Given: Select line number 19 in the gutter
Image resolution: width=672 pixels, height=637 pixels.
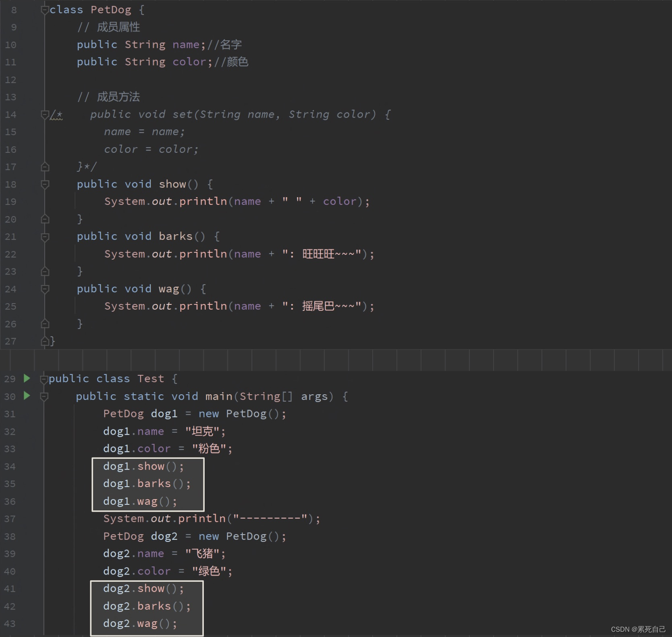Looking at the screenshot, I should click(10, 202).
